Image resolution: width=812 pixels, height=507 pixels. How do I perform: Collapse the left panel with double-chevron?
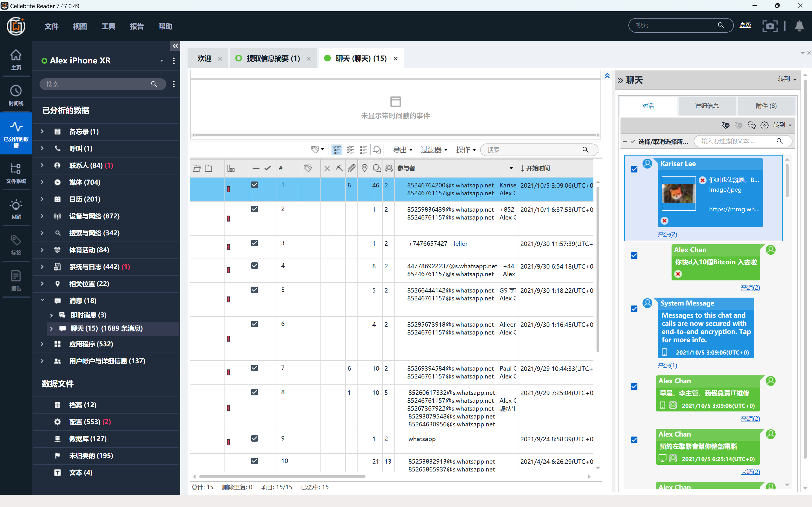click(175, 46)
